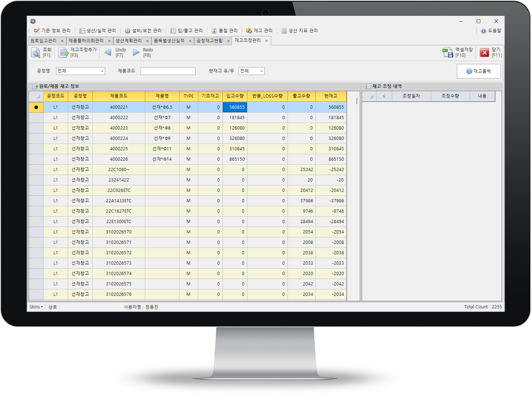Click the 제품코드 input field
The height and width of the screenshot is (413, 532).
tap(168, 71)
